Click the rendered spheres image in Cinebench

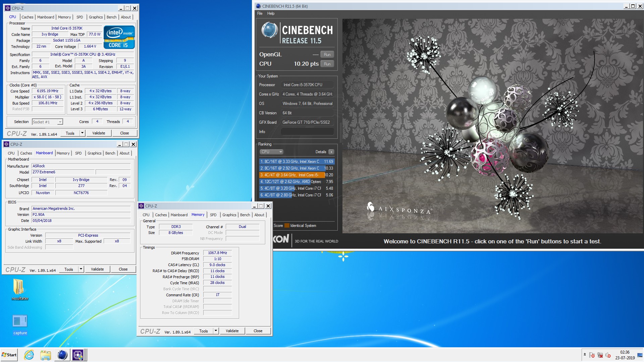[x=493, y=126]
